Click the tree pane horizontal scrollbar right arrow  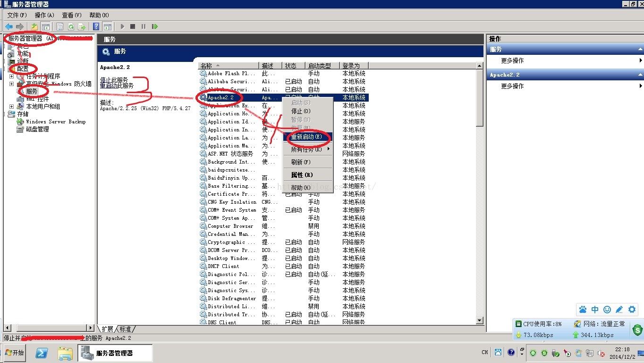(x=90, y=328)
